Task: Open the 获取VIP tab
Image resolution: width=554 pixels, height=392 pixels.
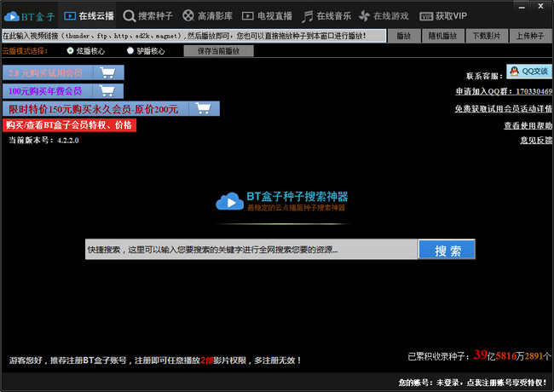Action: click(x=443, y=16)
